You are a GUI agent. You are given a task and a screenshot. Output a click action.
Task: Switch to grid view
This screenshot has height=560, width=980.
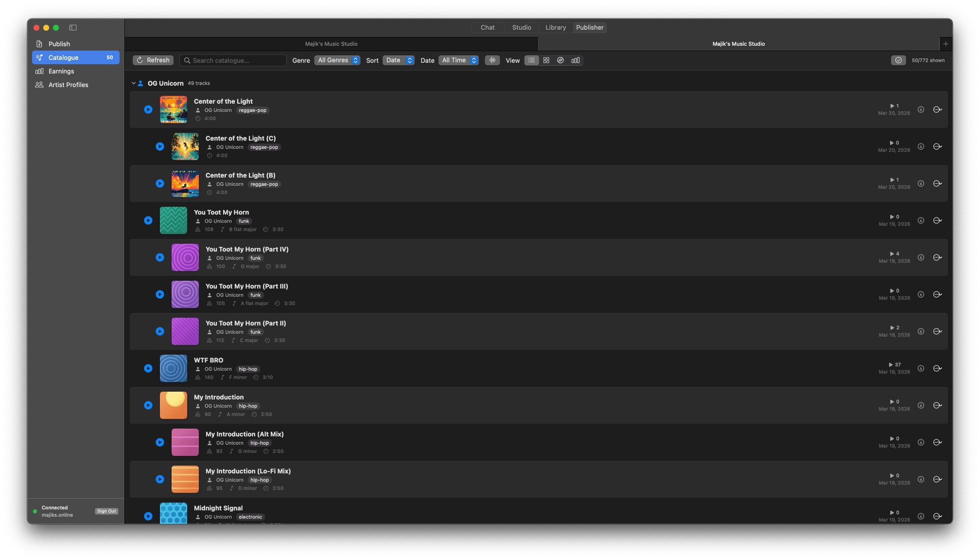546,60
